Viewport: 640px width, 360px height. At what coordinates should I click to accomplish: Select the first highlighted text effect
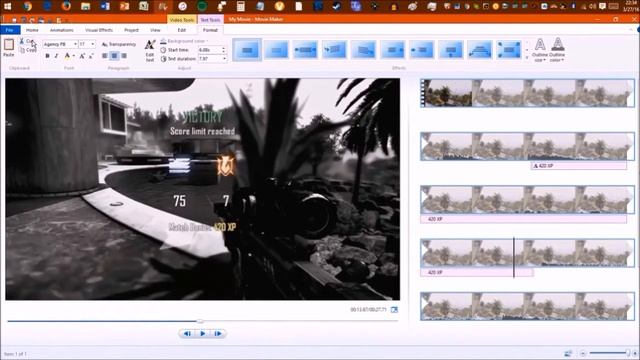pos(247,50)
